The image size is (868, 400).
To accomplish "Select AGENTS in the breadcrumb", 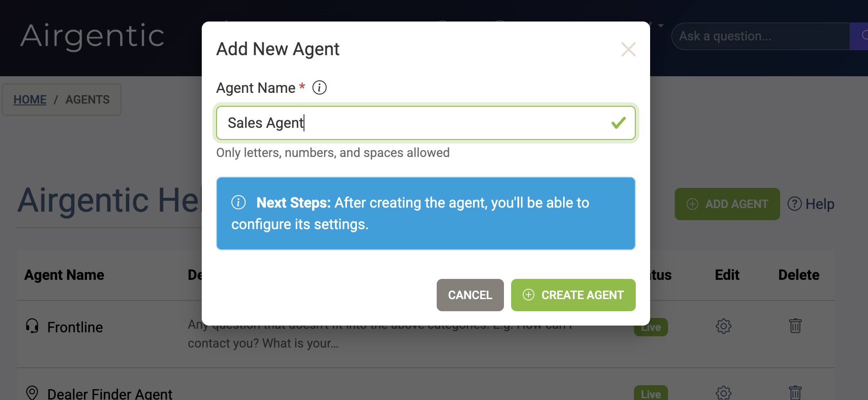I will coord(87,100).
